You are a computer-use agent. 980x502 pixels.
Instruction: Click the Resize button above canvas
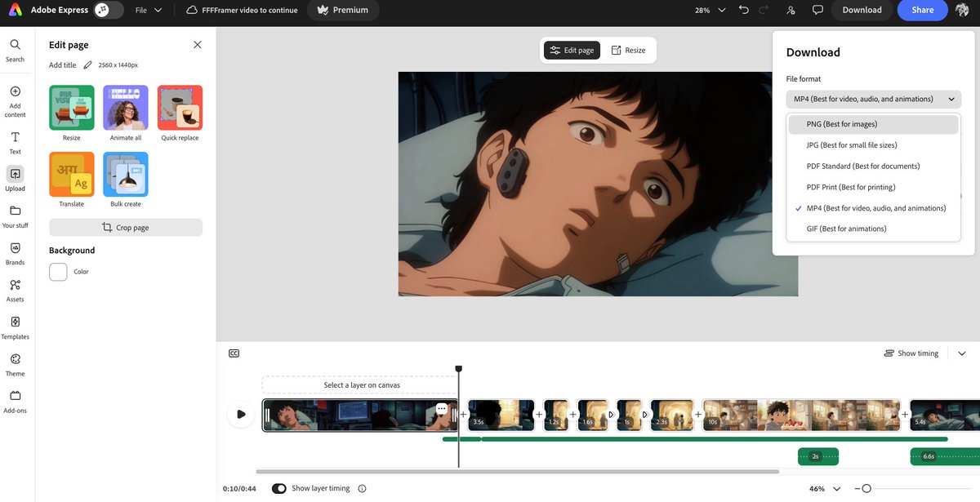[628, 50]
